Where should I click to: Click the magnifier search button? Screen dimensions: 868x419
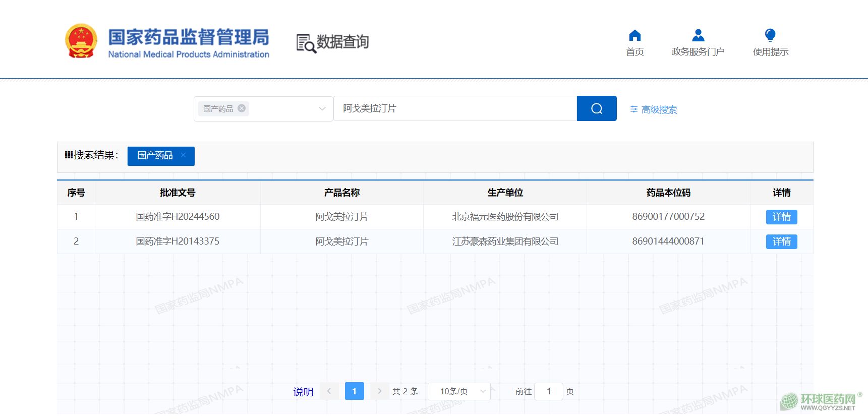click(x=596, y=108)
